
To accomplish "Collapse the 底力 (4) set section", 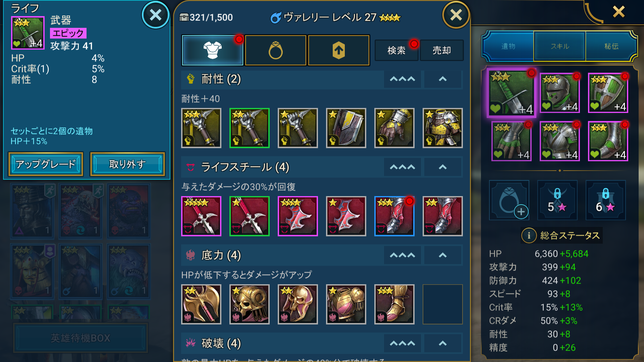I will pyautogui.click(x=443, y=255).
